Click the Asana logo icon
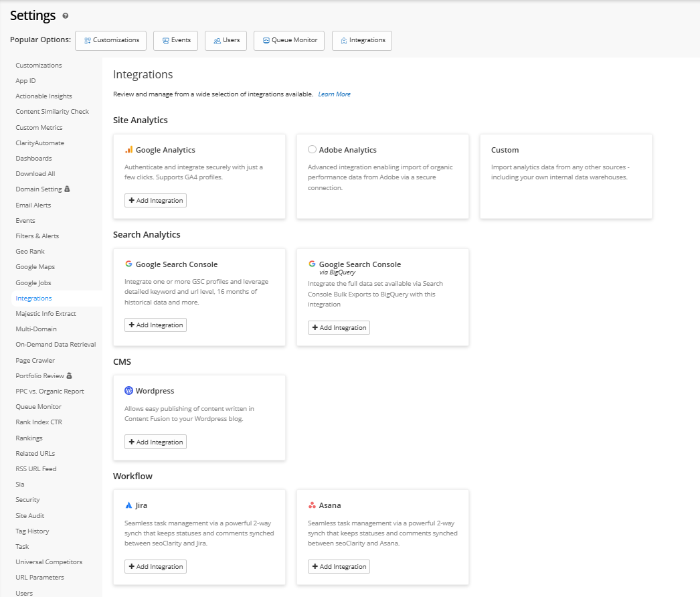The image size is (700, 597). click(312, 505)
